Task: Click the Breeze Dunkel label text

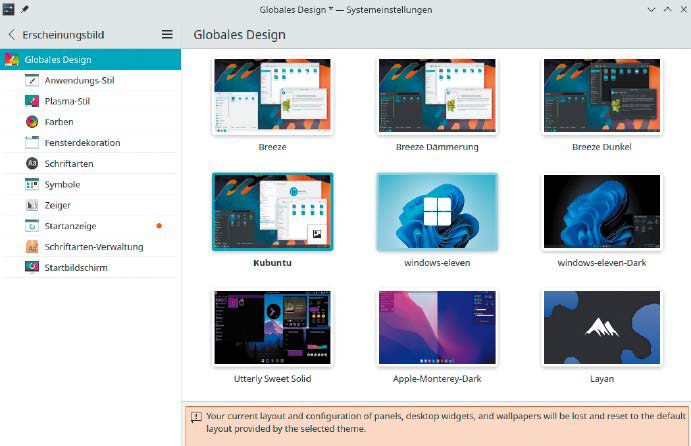Action: coord(602,147)
